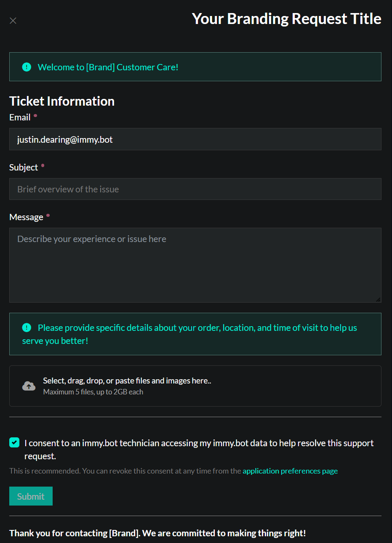Screen dimensions: 392x543
Task: Click the Welcome to [Brand] Customer Care banner text
Action: coord(108,67)
